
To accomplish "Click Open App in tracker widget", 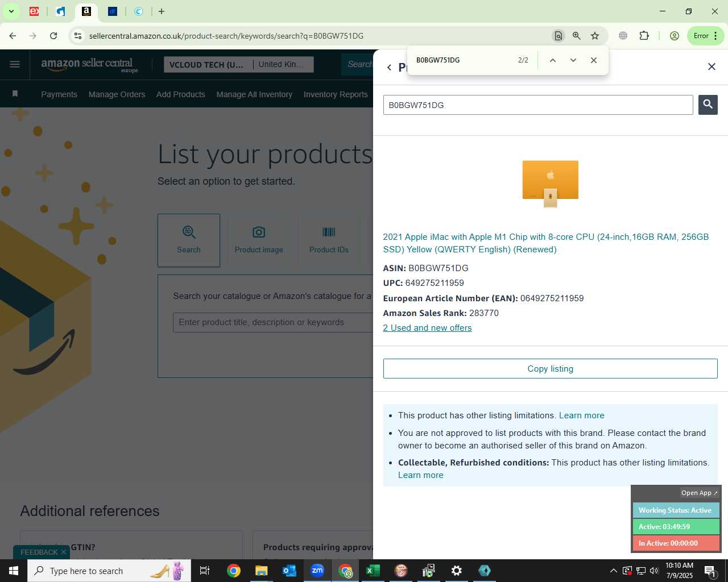I will [x=700, y=493].
